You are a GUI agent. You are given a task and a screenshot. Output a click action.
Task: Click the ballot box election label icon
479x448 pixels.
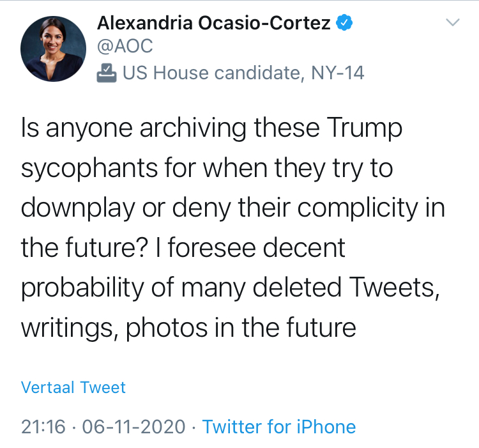tap(106, 73)
